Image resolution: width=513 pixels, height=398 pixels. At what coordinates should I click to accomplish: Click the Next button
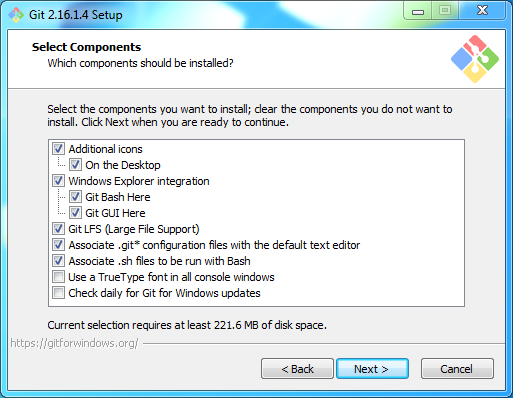coord(372,369)
